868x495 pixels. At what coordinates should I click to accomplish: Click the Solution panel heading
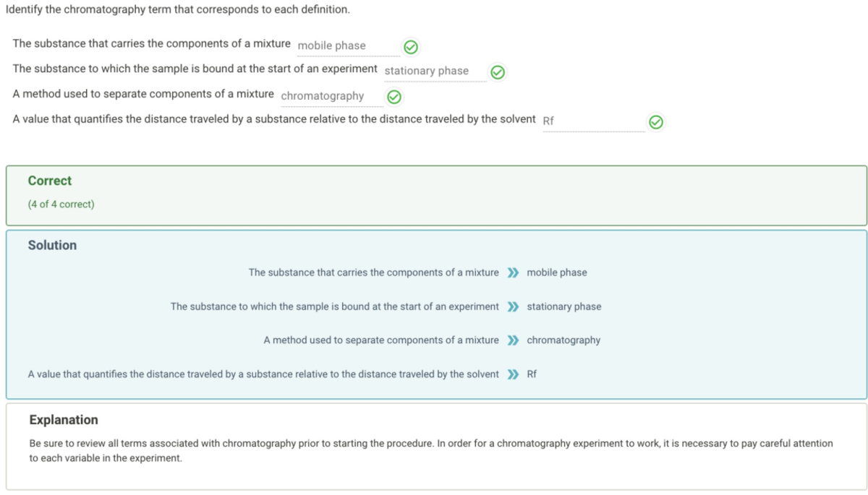[x=52, y=245]
